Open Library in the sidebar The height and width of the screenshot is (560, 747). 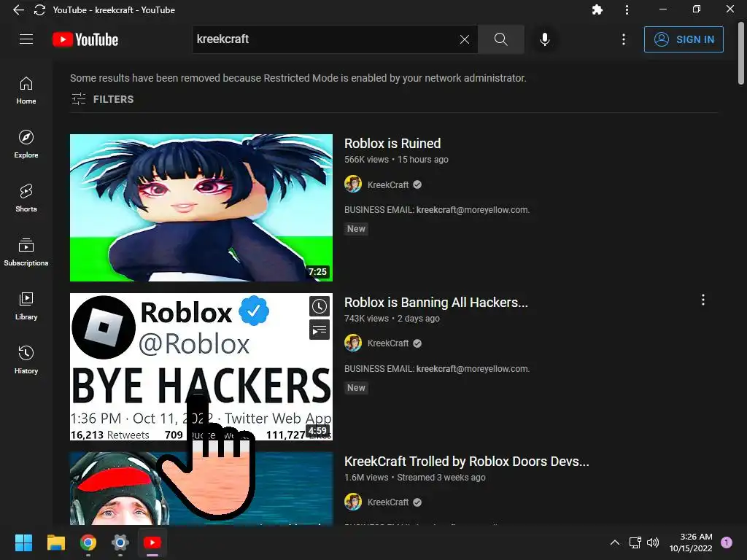(26, 306)
